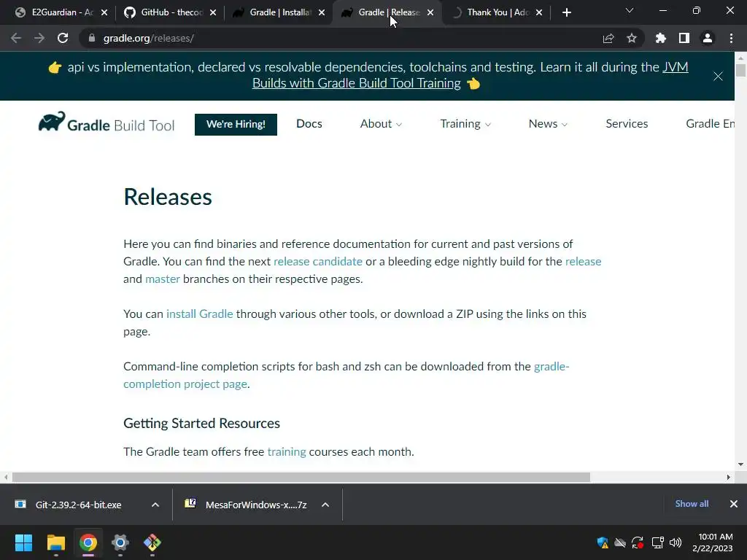
Task: Click the OneDrive cloud tray icon
Action: pyautogui.click(x=620, y=542)
